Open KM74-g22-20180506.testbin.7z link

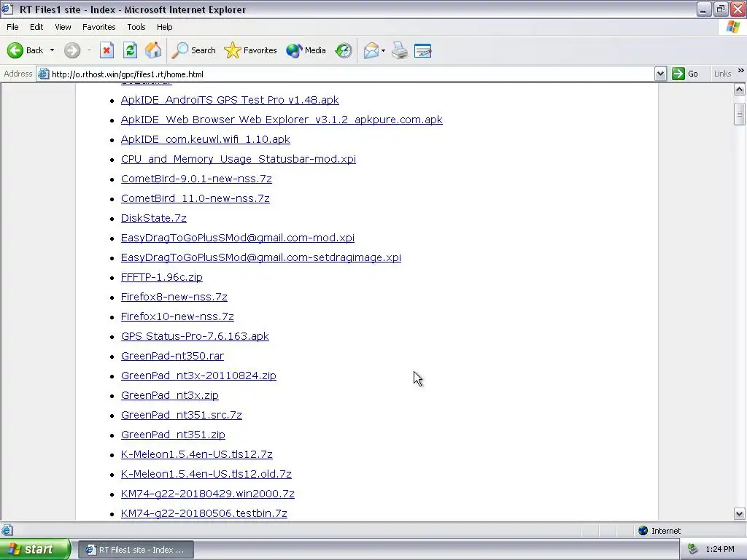204,513
